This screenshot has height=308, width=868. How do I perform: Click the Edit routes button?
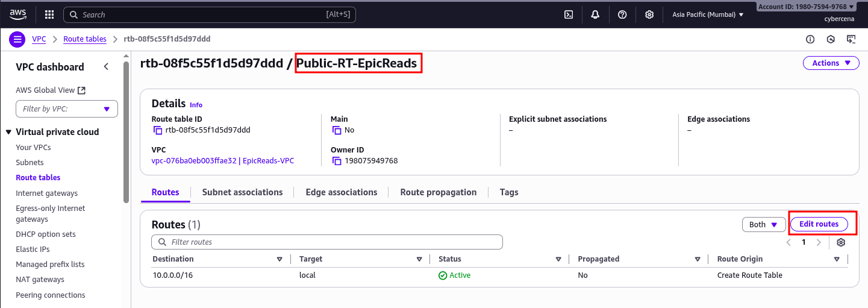pos(819,224)
